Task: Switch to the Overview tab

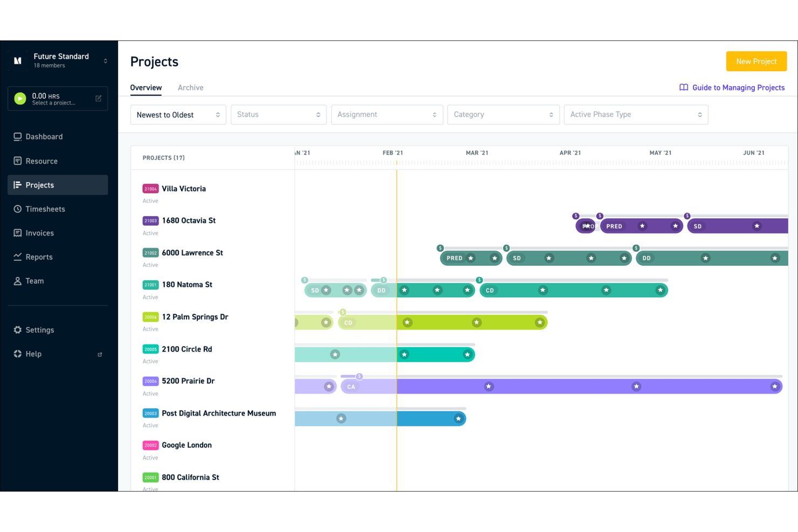Action: tap(146, 88)
